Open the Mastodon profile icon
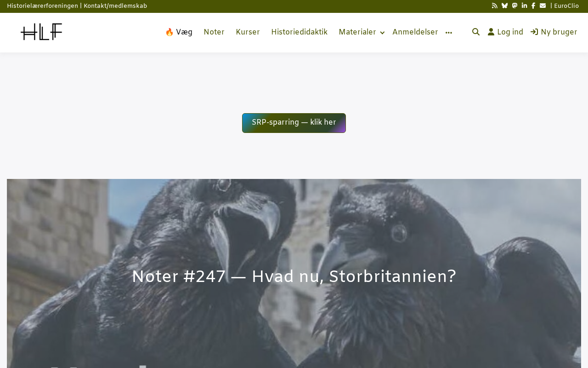 514,6
